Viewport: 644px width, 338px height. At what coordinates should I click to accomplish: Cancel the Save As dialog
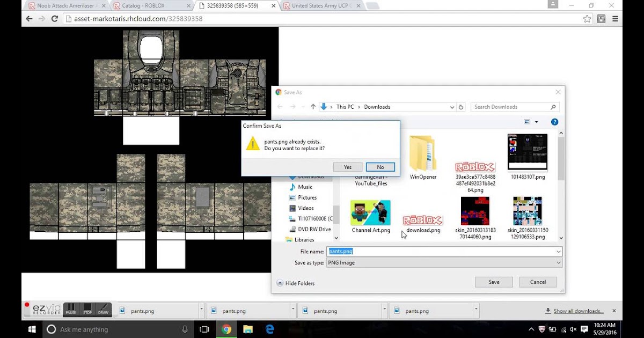[538, 282]
